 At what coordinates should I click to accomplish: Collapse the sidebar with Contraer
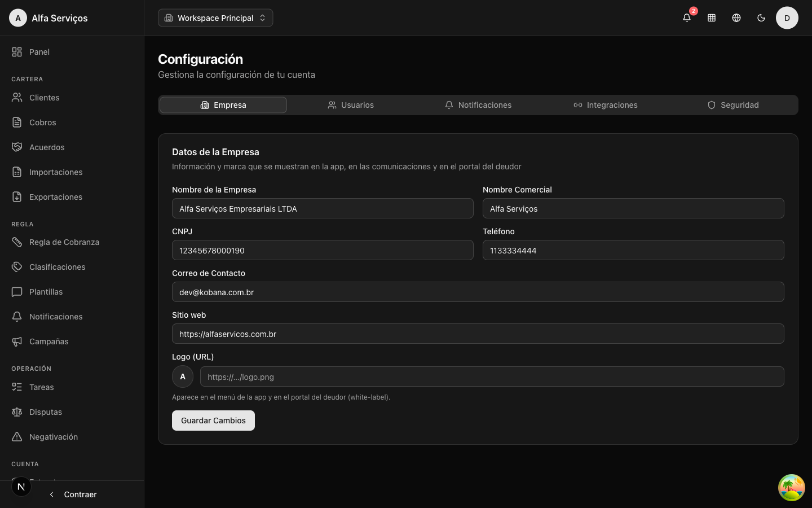coord(72,494)
